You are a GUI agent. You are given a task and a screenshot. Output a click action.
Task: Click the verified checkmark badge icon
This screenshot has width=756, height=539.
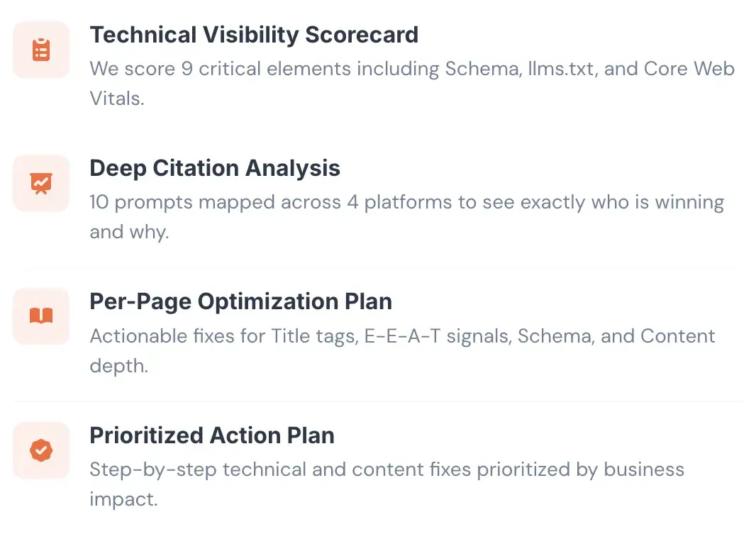41,450
